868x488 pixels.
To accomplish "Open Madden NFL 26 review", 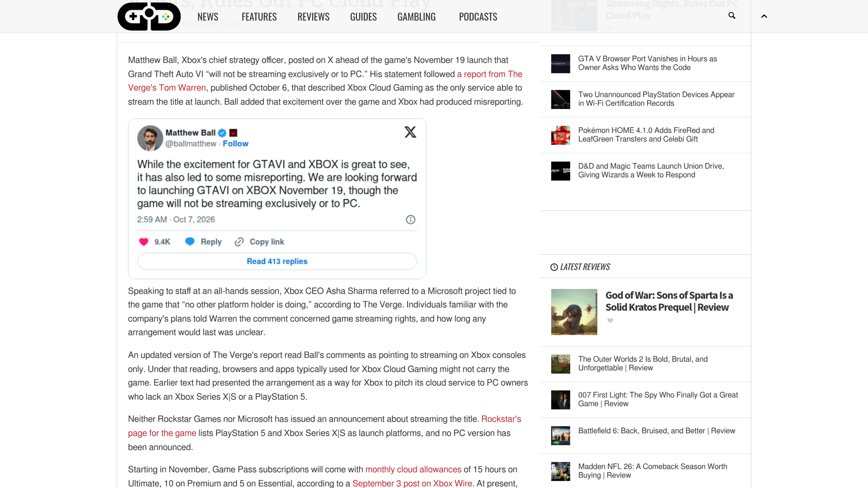I will point(653,471).
